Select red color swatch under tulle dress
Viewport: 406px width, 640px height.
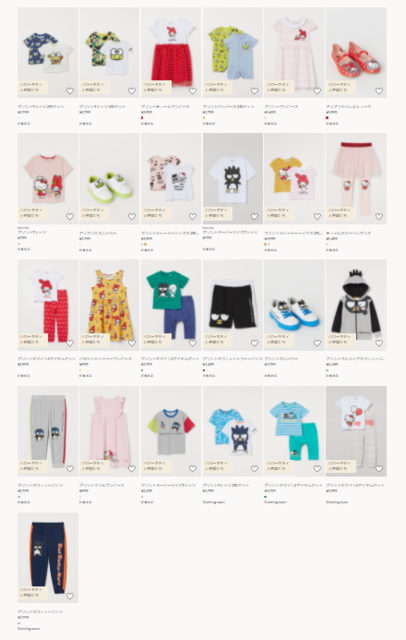tap(142, 118)
